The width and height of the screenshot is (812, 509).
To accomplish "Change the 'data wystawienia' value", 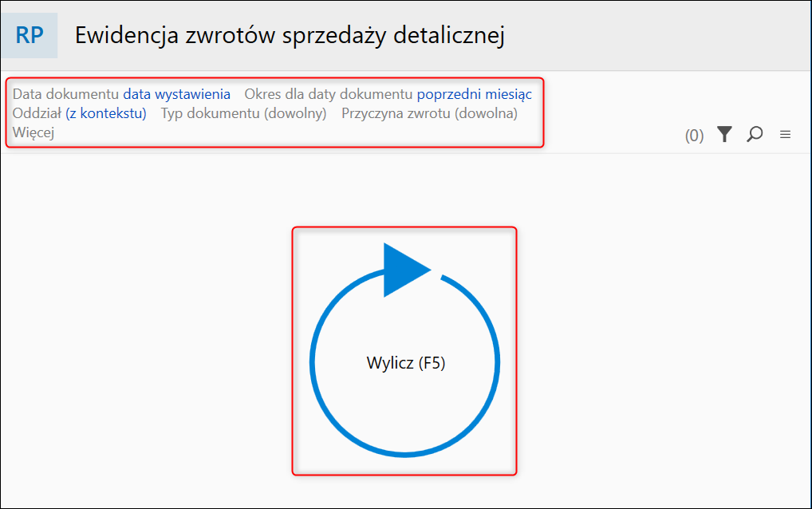I will [176, 94].
